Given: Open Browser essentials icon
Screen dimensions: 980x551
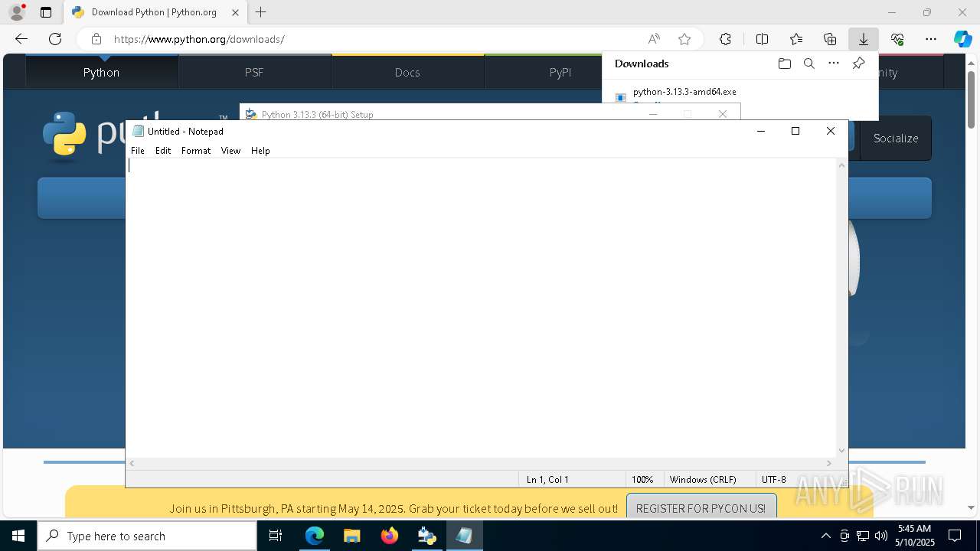Looking at the screenshot, I should pos(897,39).
